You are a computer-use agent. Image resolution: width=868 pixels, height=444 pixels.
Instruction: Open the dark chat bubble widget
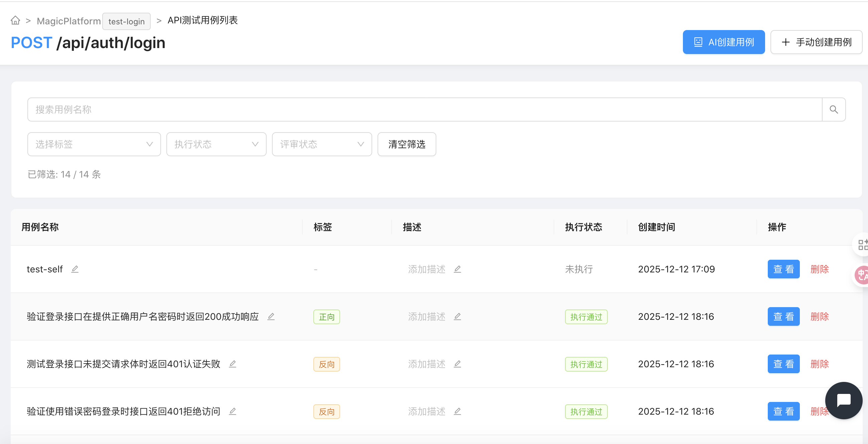[843, 400]
